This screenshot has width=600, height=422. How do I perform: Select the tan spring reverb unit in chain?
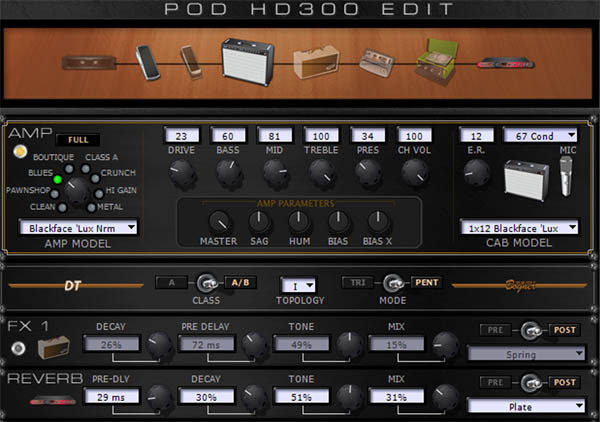316,62
